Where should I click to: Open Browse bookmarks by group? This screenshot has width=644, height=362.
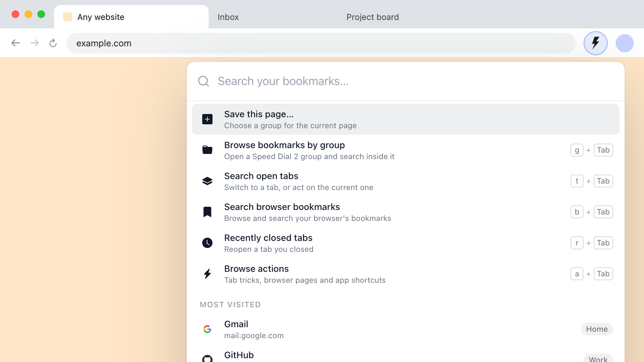pos(406,150)
